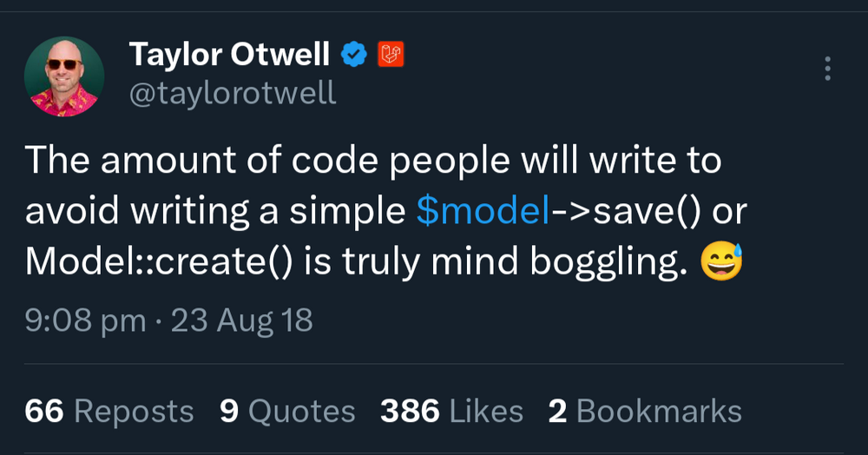Open the three-dot more options menu
This screenshot has height=455, width=868.
pyautogui.click(x=827, y=69)
